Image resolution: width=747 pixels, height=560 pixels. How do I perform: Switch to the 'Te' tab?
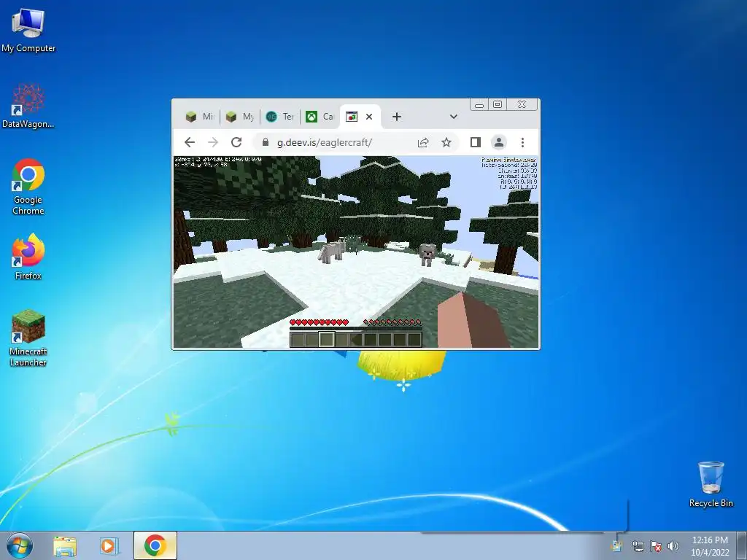(280, 117)
